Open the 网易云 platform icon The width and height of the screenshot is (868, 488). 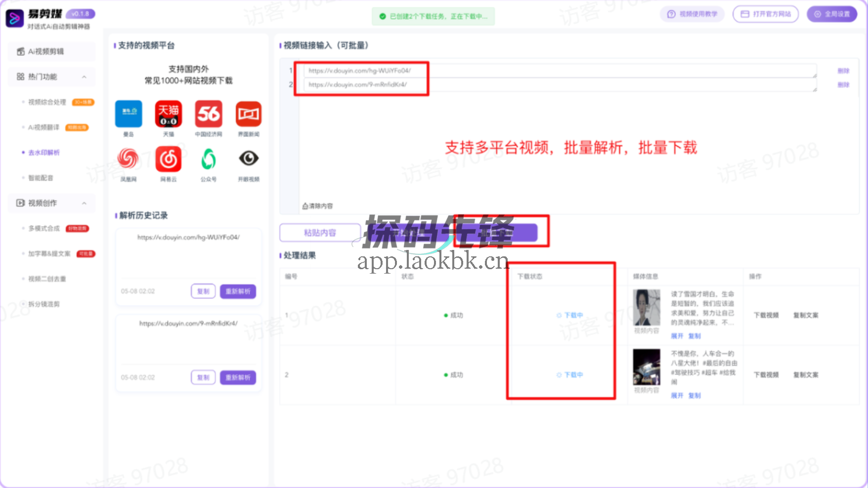[x=168, y=159]
